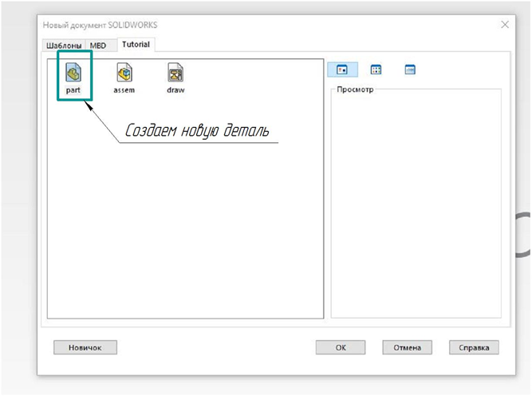Select the assem assembly template icon
Viewport: 532px width, 396px height.
[124, 73]
